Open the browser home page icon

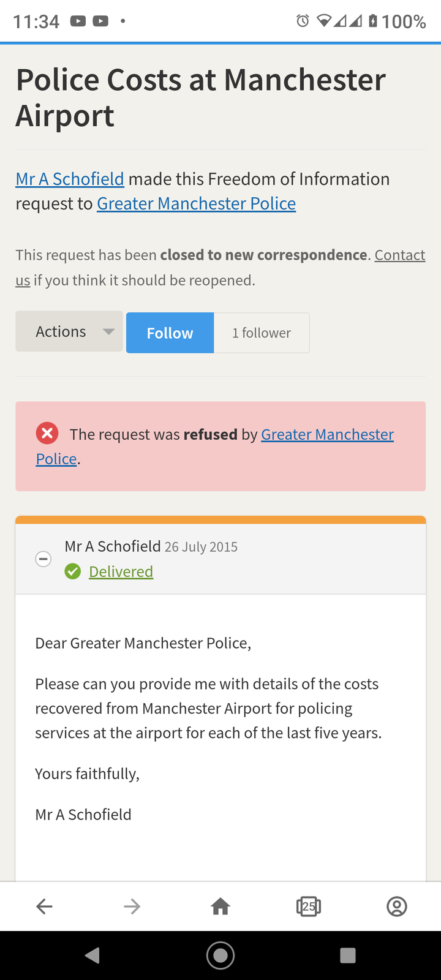click(x=221, y=907)
